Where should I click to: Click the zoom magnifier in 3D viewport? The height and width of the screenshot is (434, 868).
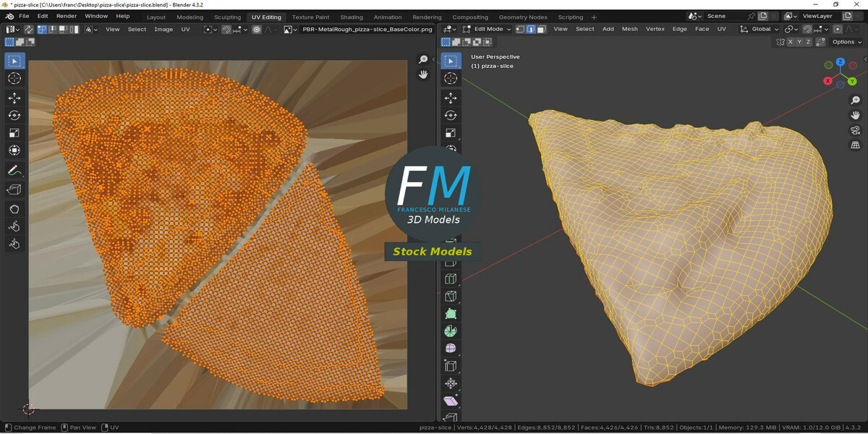pos(855,101)
